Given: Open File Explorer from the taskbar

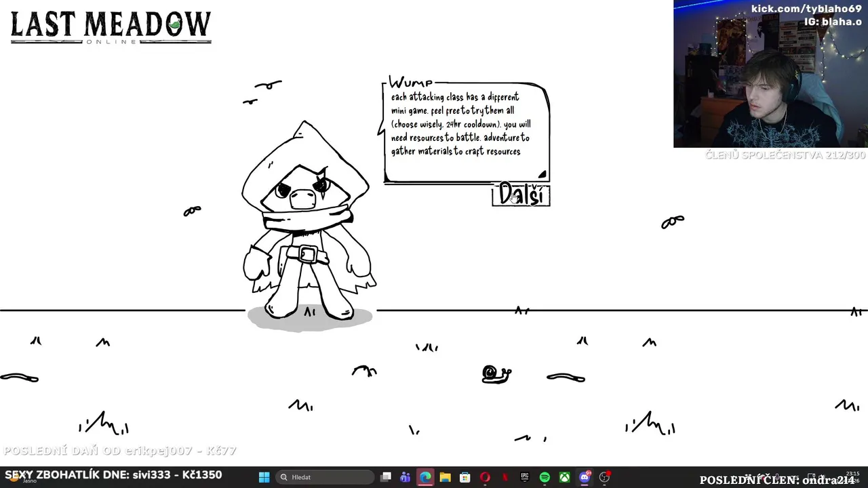Looking at the screenshot, I should 445,477.
